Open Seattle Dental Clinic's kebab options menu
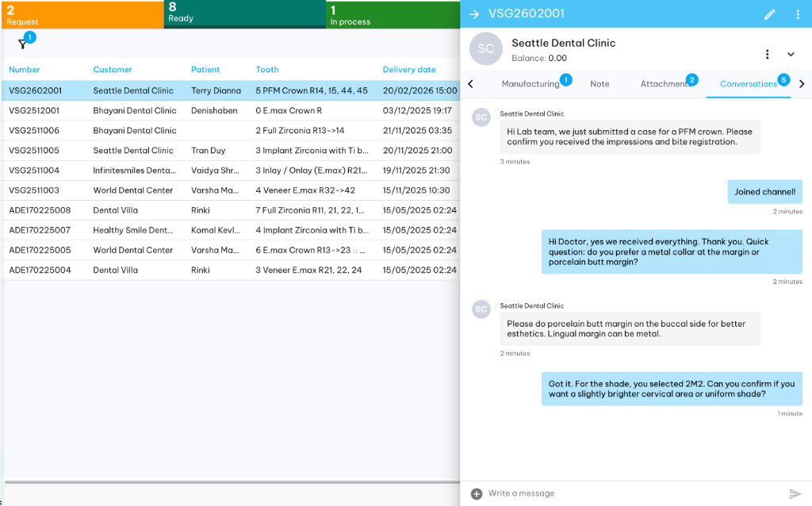Viewport: 812px width, 506px height. 767,54
